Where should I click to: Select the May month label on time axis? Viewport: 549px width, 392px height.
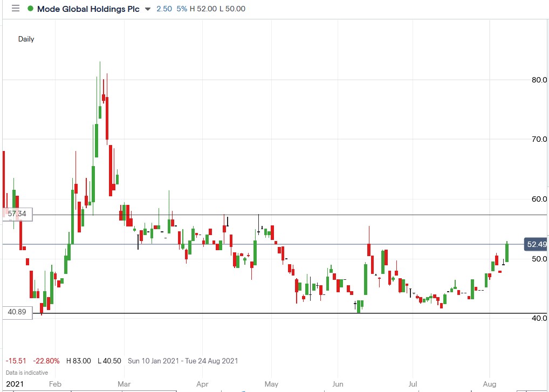[x=271, y=383]
